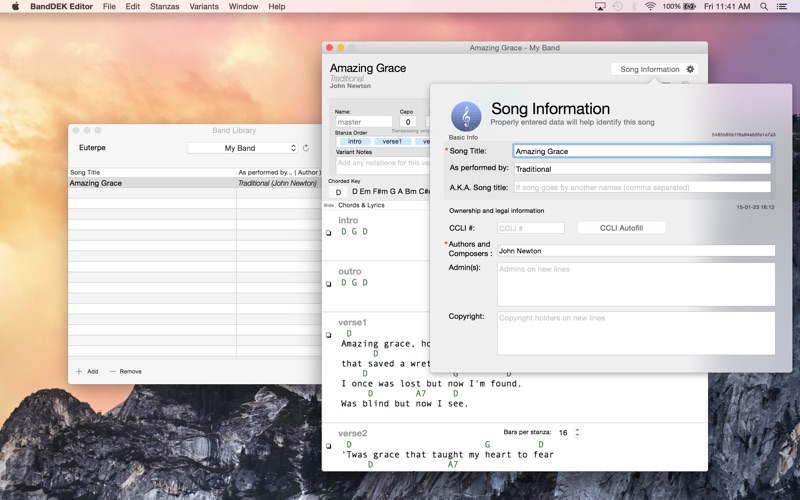
Task: Open the Variants menu
Action: [x=204, y=6]
